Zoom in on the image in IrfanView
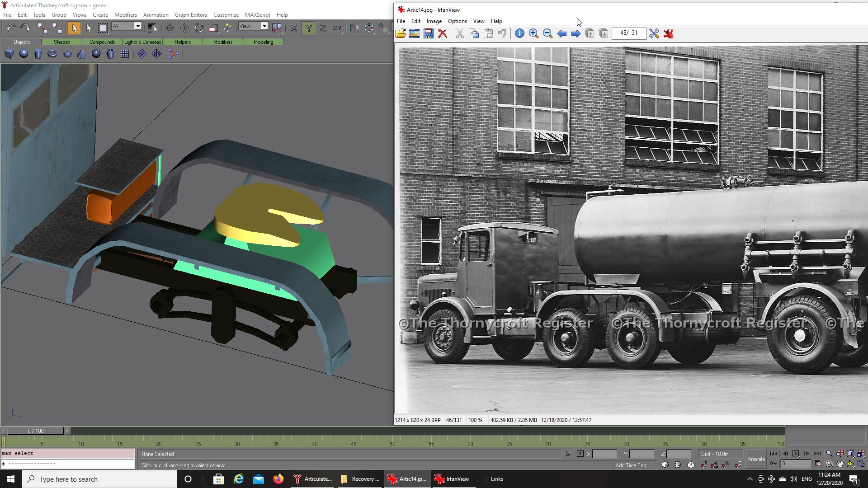The height and width of the screenshot is (488, 868). pos(533,33)
